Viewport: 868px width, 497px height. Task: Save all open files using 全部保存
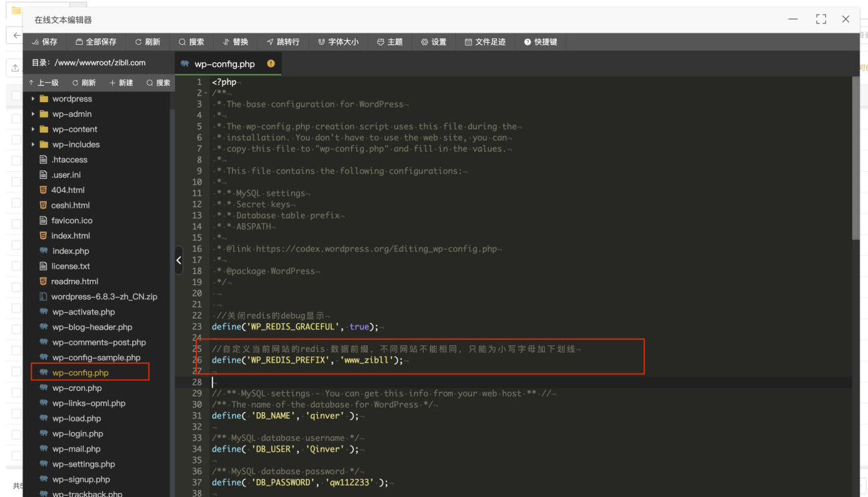pos(95,41)
